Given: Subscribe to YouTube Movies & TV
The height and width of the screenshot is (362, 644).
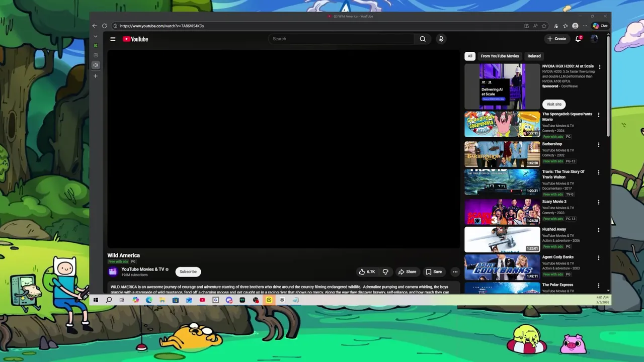Looking at the screenshot, I should pos(188,271).
